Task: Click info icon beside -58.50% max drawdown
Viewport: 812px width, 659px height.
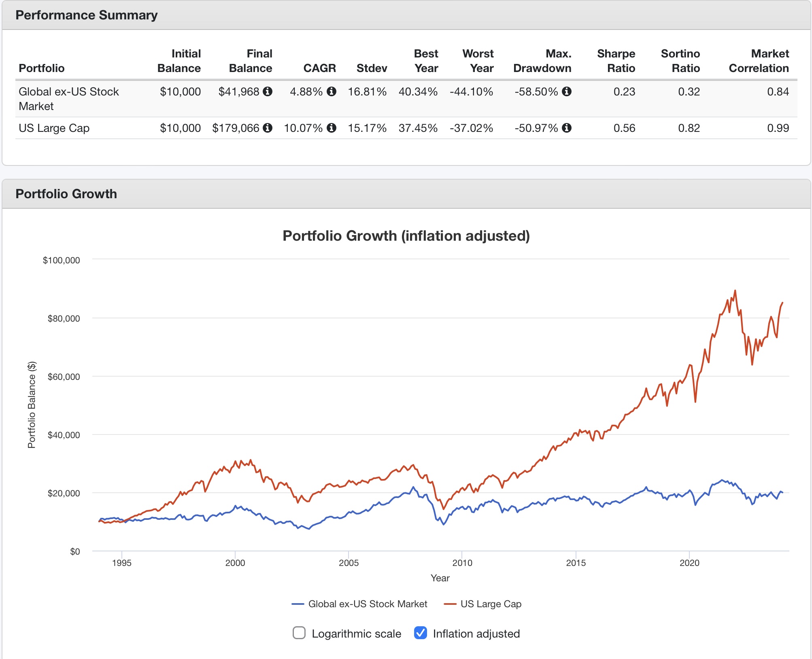Action: [567, 91]
